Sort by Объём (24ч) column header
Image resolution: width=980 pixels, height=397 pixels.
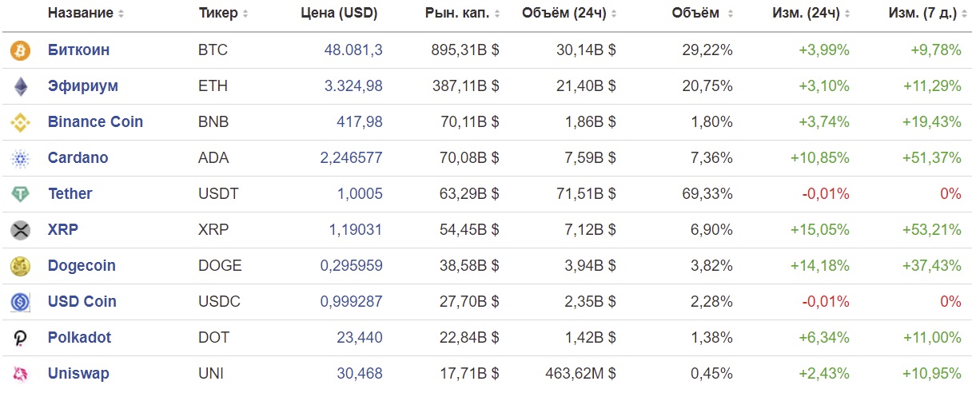pos(568,14)
